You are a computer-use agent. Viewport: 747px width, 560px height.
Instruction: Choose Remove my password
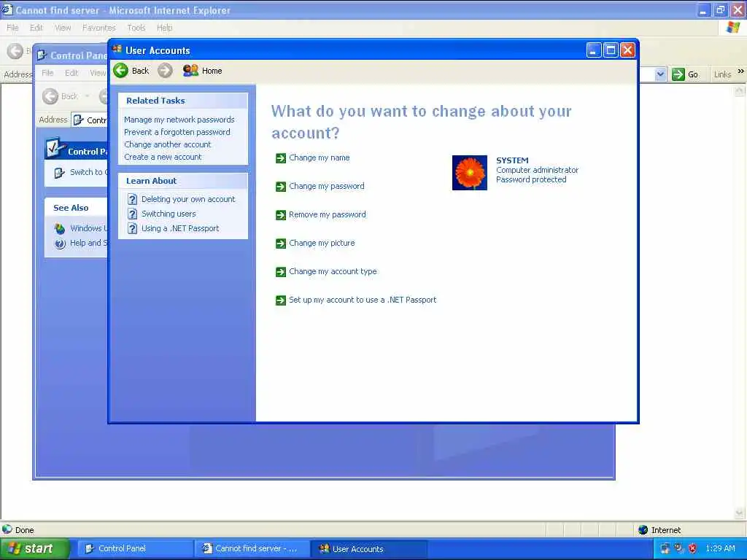click(328, 215)
